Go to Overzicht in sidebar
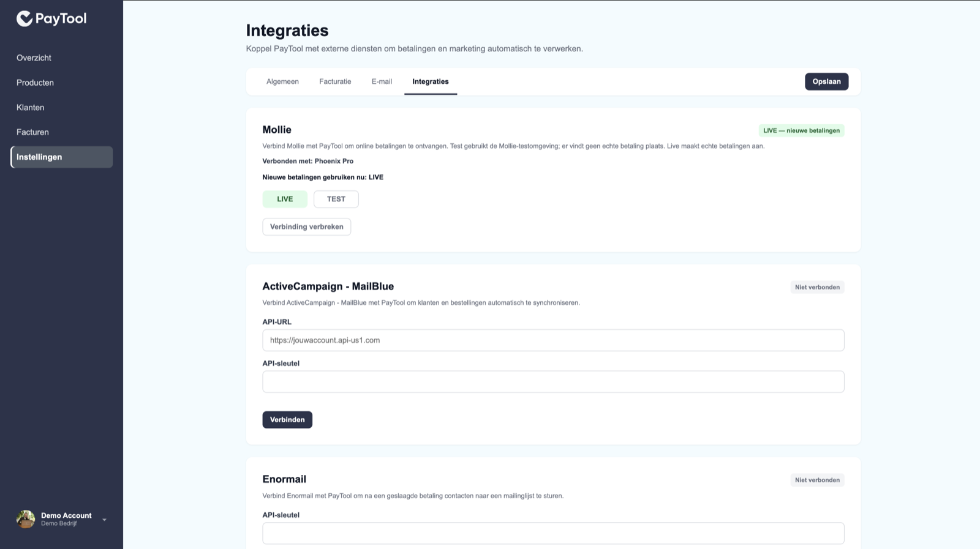Image resolution: width=980 pixels, height=549 pixels. [34, 58]
